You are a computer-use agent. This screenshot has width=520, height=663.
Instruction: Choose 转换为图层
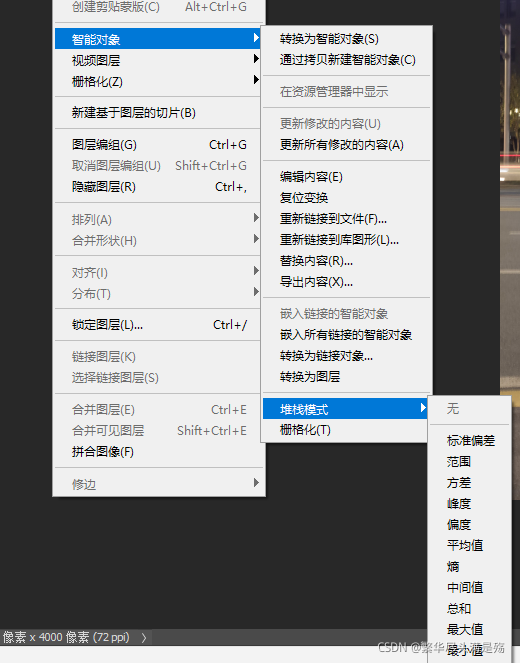(346, 376)
